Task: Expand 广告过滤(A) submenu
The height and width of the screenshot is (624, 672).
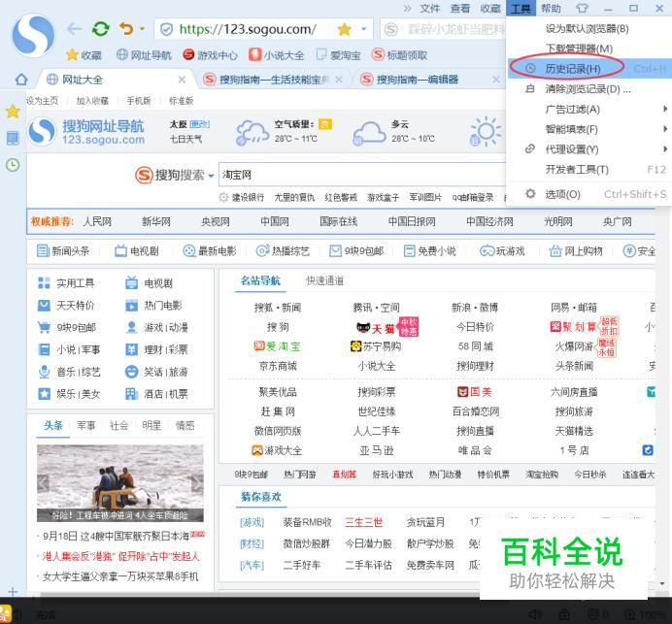Action: tap(587, 110)
